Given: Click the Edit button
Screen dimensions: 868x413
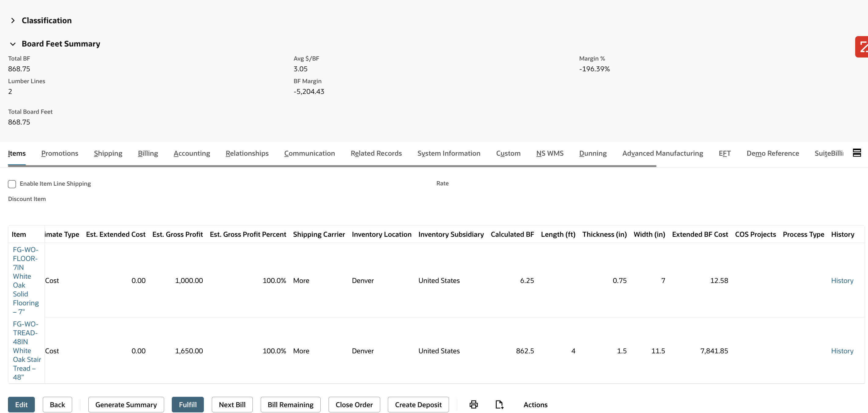Looking at the screenshot, I should (x=21, y=404).
